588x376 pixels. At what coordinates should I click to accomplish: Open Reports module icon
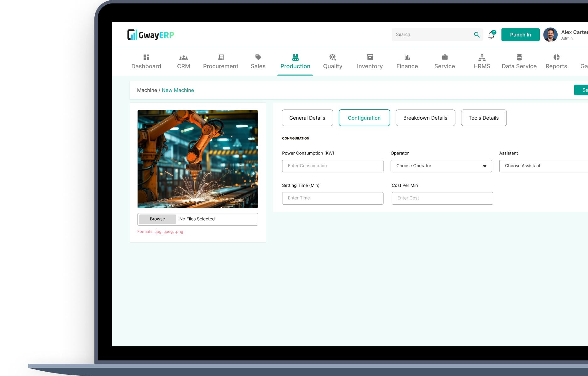556,57
